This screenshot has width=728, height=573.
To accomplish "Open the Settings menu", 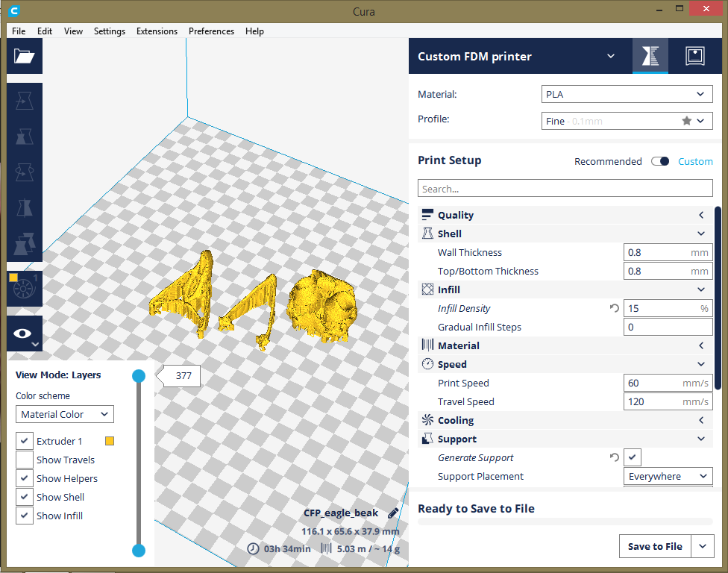I will click(x=110, y=31).
